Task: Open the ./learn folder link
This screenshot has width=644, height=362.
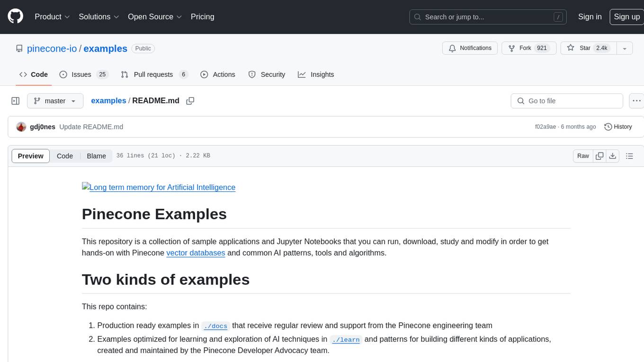Action: [346, 340]
